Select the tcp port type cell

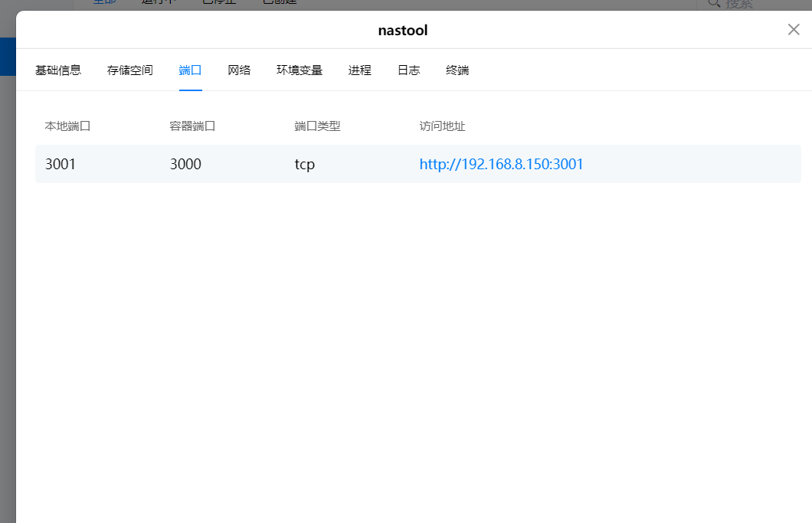click(x=305, y=165)
